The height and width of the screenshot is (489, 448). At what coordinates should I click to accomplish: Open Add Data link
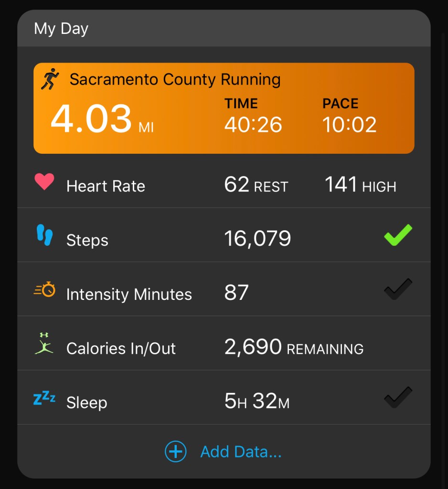pyautogui.click(x=241, y=452)
